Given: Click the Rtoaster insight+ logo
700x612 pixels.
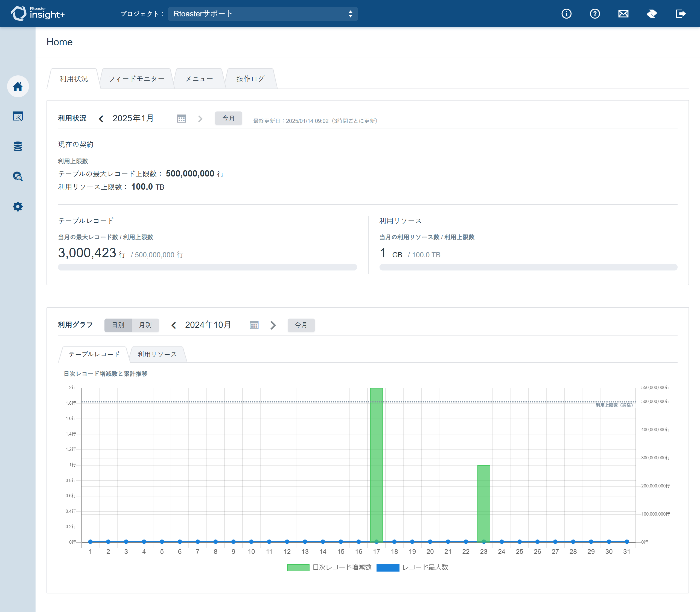Looking at the screenshot, I should click(38, 14).
